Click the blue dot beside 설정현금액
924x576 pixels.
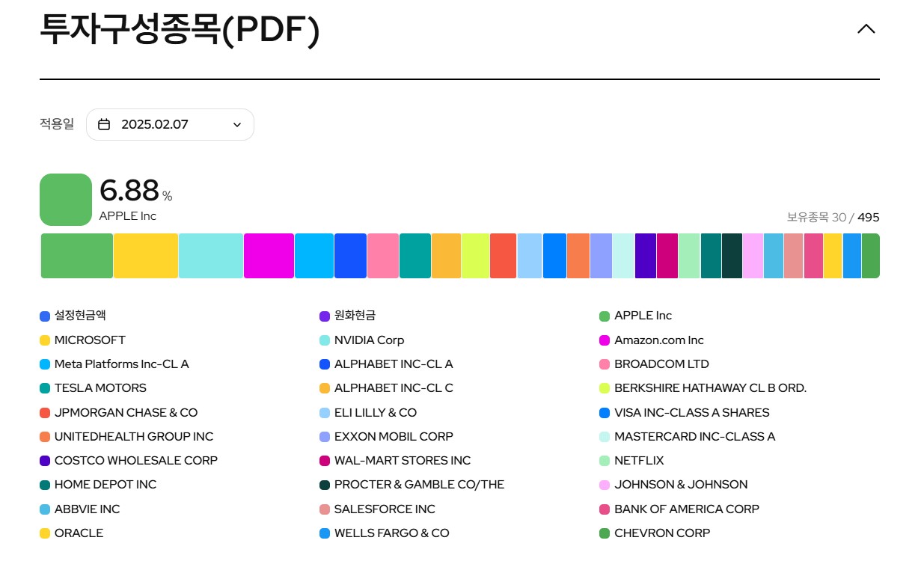tap(45, 316)
